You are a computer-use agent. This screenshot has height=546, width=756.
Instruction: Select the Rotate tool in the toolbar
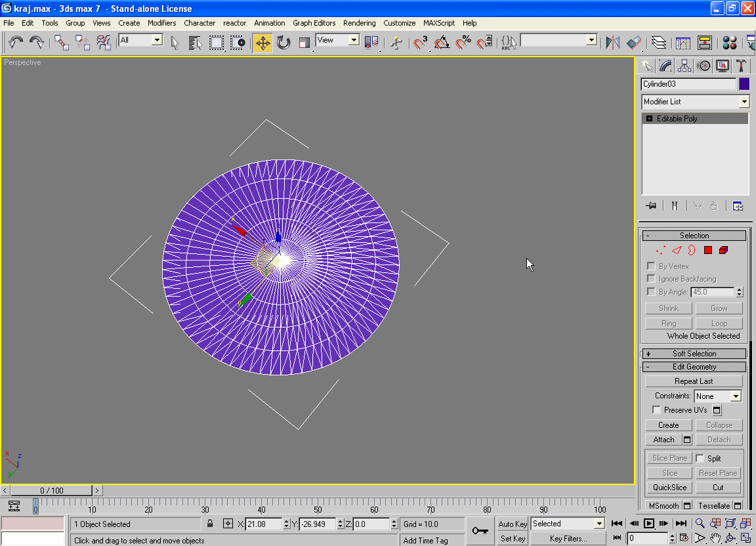[283, 43]
